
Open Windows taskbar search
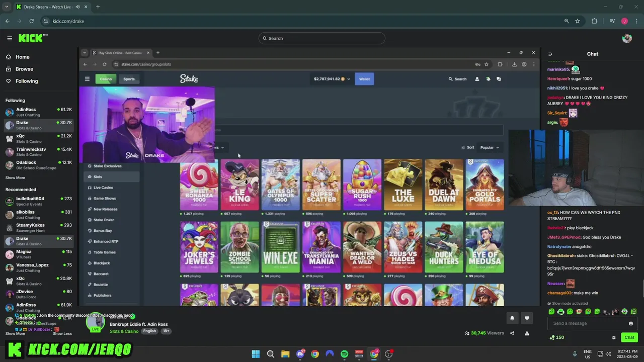270,354
